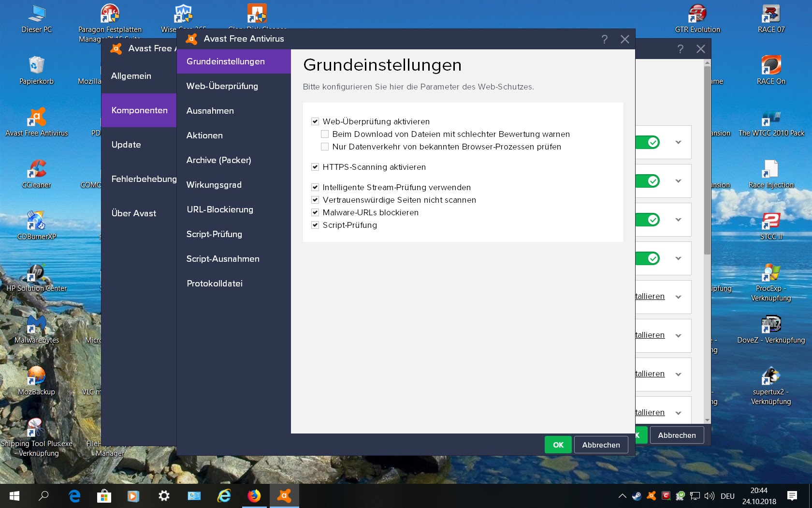Select the CCleaner desktop shortcut

[x=37, y=174]
